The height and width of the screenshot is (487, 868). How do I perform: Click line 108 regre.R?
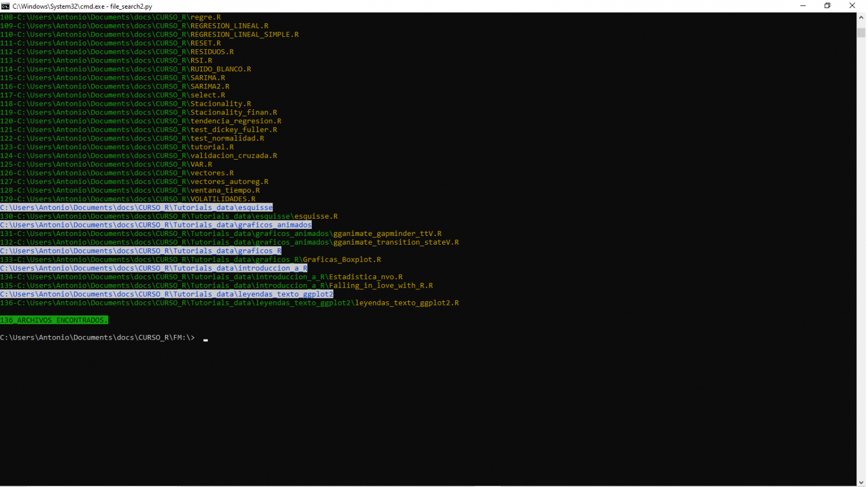(x=111, y=17)
